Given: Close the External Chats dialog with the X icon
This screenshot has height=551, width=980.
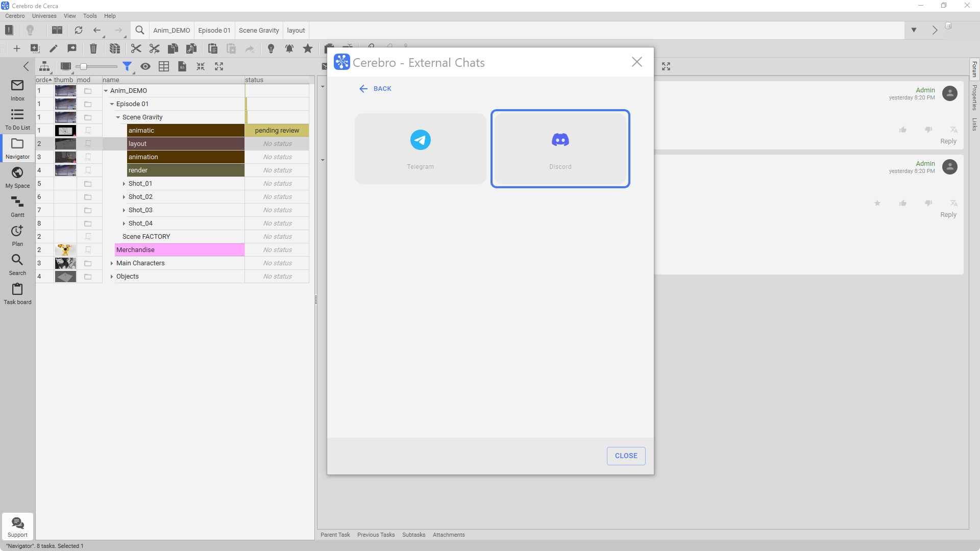Looking at the screenshot, I should (636, 62).
